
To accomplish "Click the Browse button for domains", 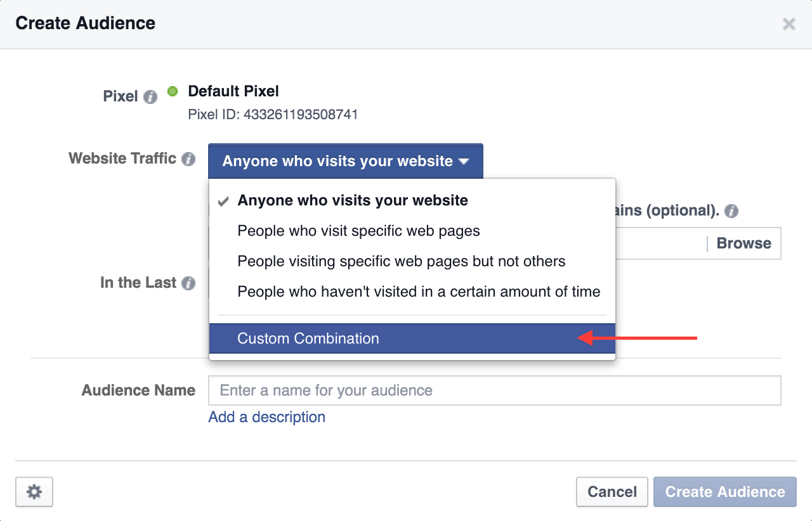I will tap(743, 243).
